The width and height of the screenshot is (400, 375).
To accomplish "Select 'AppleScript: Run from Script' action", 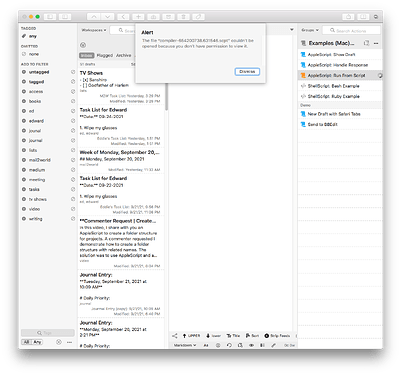I will coord(340,75).
